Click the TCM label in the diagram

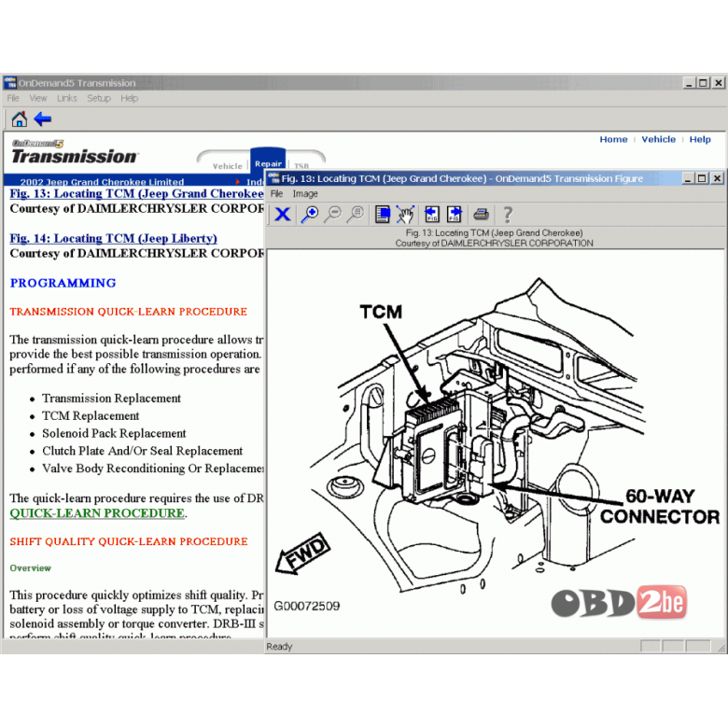pyautogui.click(x=381, y=312)
